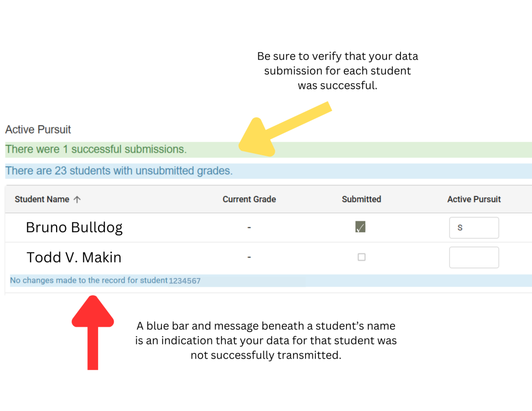The width and height of the screenshot is (532, 411).
Task: Click the Submitted column header
Action: click(x=362, y=200)
